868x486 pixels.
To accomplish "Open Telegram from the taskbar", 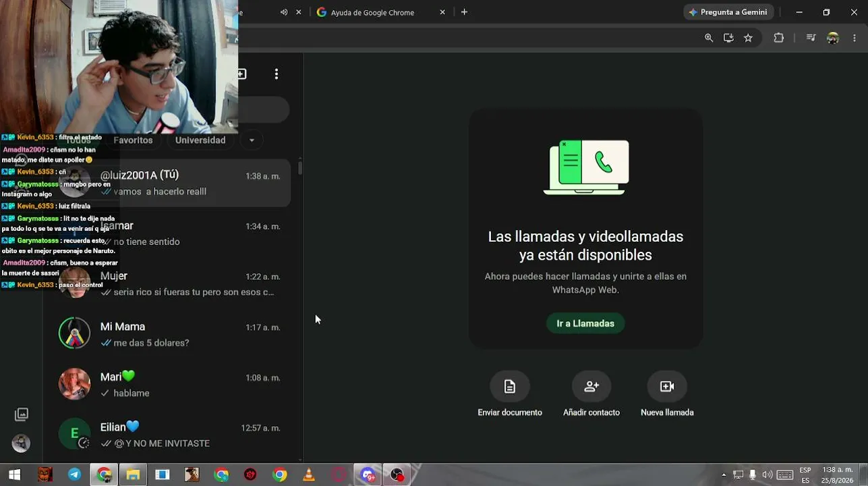I will tap(74, 475).
